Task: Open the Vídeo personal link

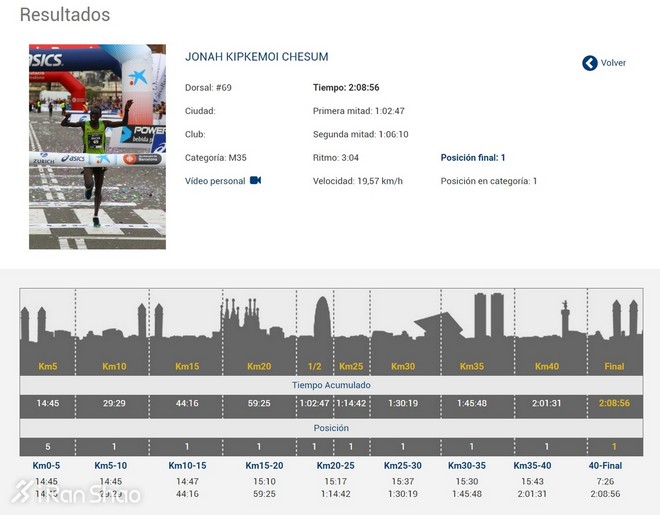Action: (215, 181)
